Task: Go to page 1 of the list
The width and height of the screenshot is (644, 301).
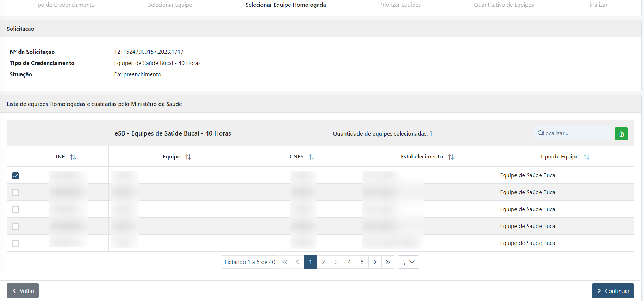Action: click(x=311, y=262)
